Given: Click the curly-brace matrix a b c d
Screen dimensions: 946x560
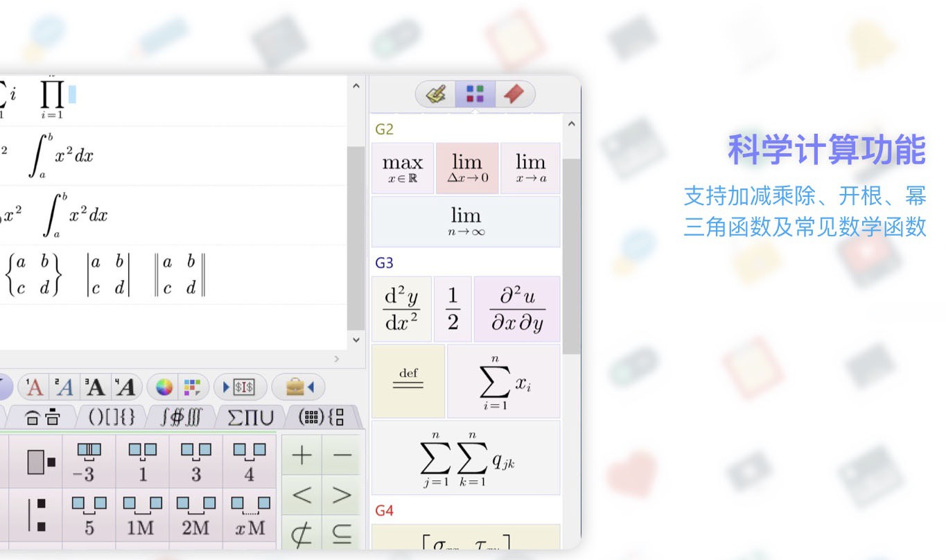Looking at the screenshot, I should pyautogui.click(x=33, y=275).
